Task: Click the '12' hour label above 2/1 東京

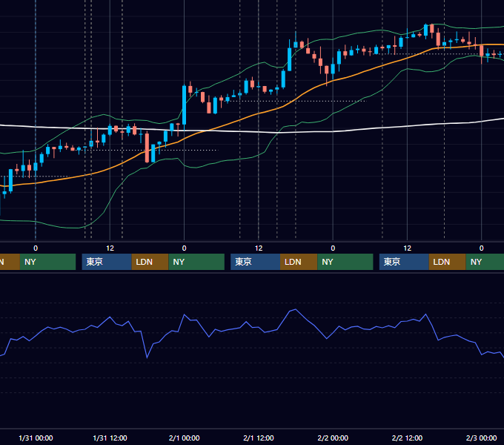Action: 259,248
